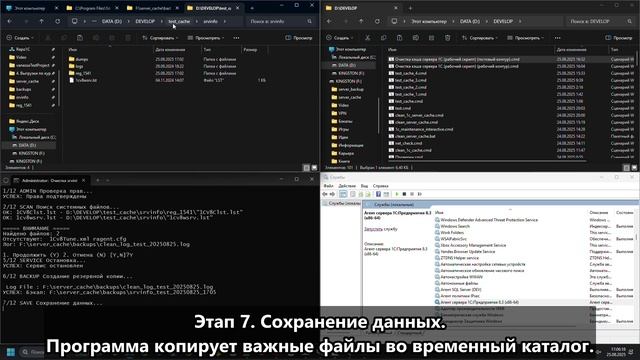The height and width of the screenshot is (360, 640).
Task: Click Rename icon in DEVELOP Explorer toolbar
Action: coord(416,38)
